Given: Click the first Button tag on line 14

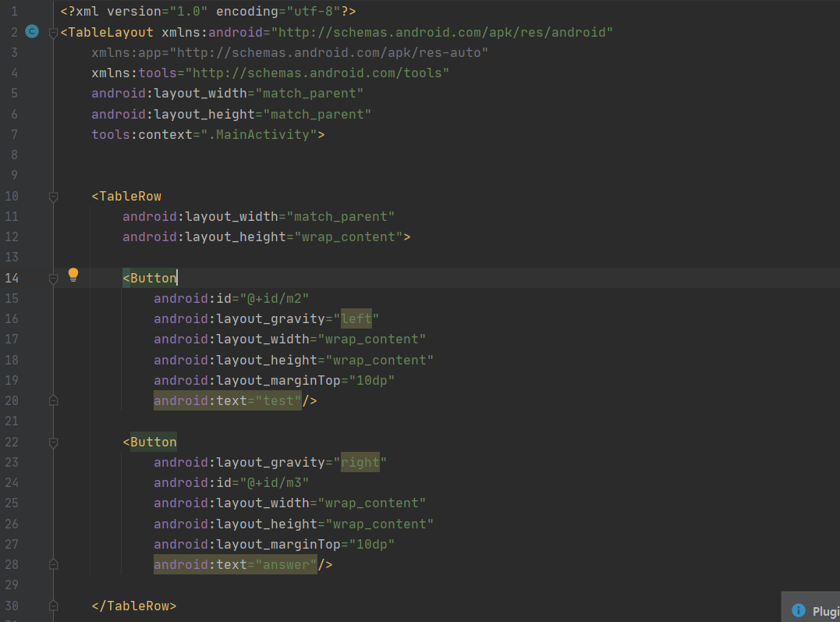Looking at the screenshot, I should click(150, 279).
